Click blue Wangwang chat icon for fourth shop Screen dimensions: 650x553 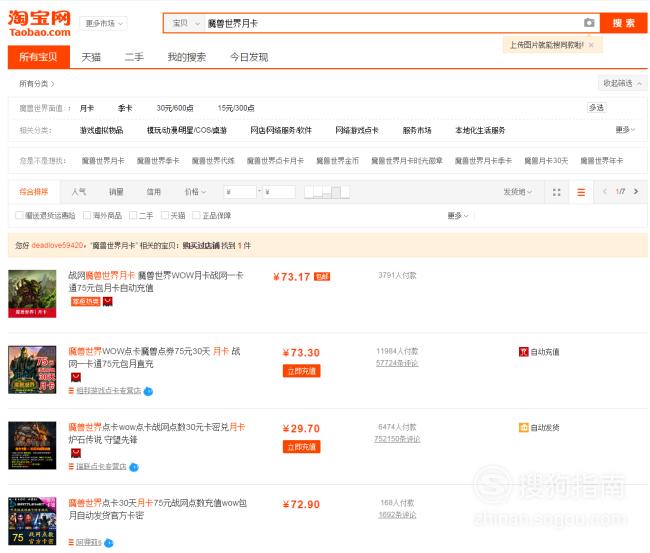[109, 543]
